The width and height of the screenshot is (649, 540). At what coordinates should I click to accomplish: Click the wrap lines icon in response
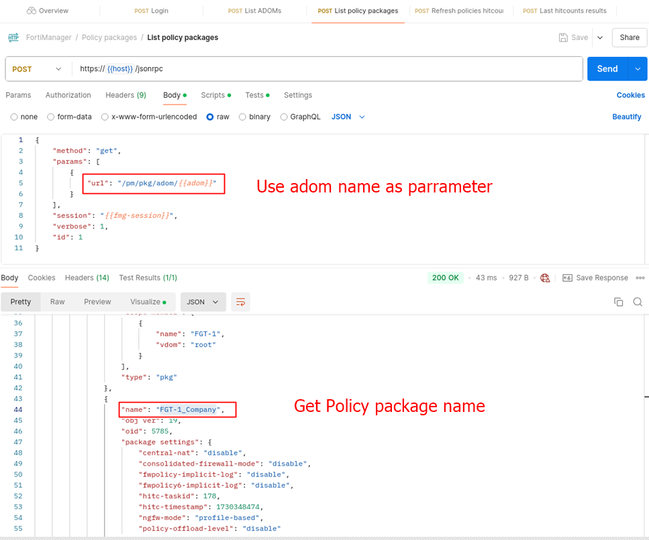click(x=241, y=301)
